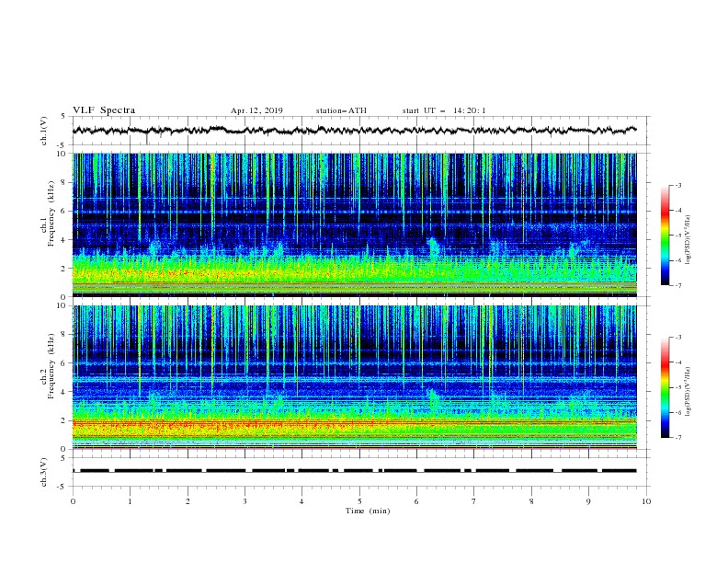The width and height of the screenshot is (728, 563).
Task: Click the ch.1 voltage waveform trace
Action: [354, 131]
